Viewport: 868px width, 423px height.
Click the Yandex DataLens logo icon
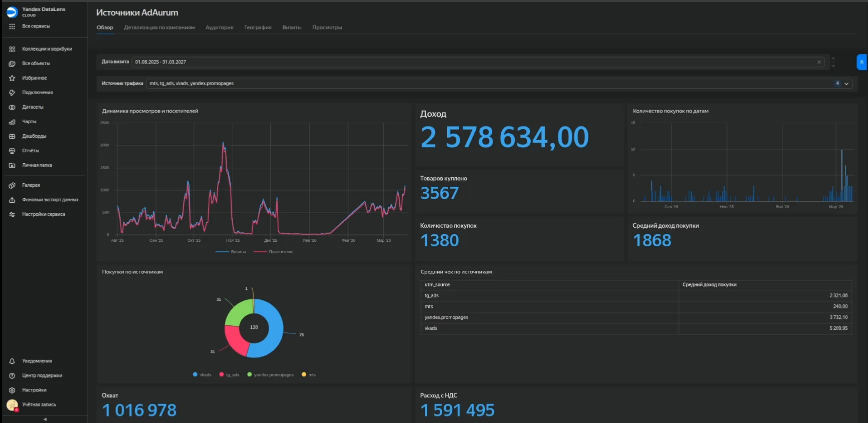tap(12, 12)
